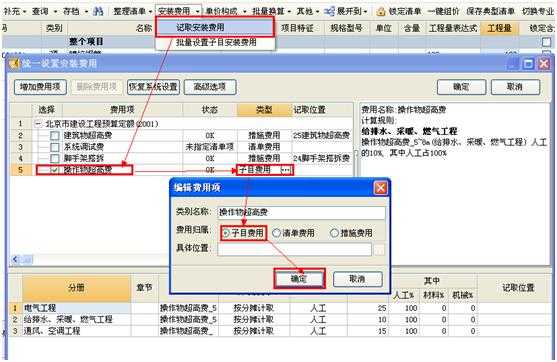
Task: Click the browse button next to 具体位置 field
Action: pos(380,250)
